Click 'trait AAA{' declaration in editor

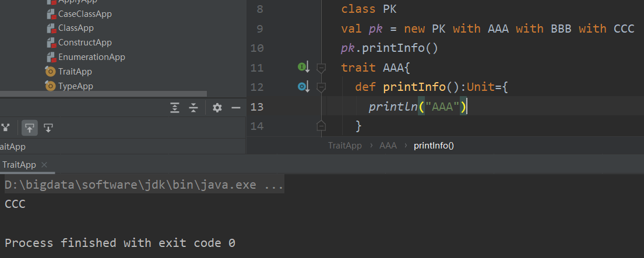(x=376, y=68)
